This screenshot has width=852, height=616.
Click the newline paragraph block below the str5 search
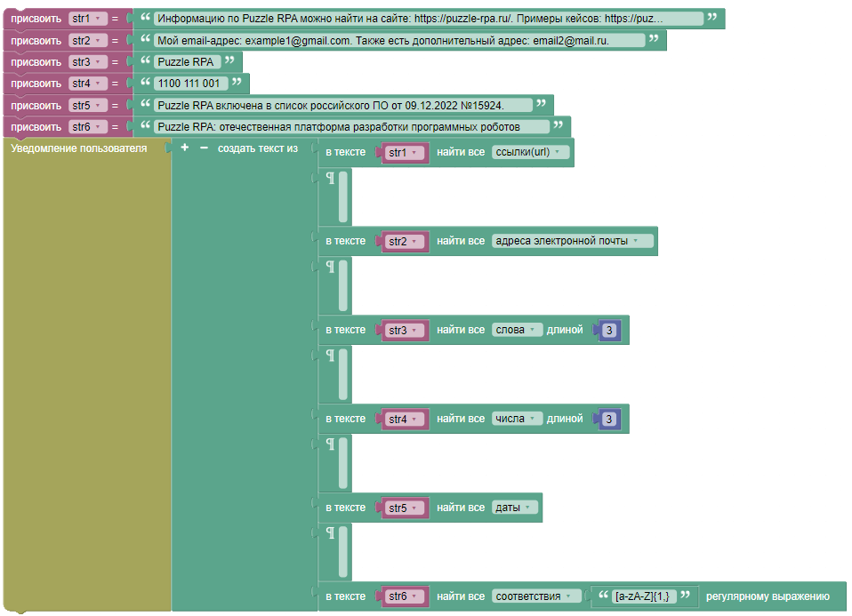335,551
